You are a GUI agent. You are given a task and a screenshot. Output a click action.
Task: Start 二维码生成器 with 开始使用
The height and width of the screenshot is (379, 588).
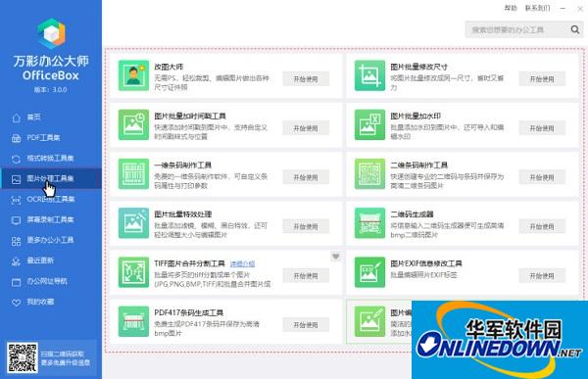[x=542, y=226]
